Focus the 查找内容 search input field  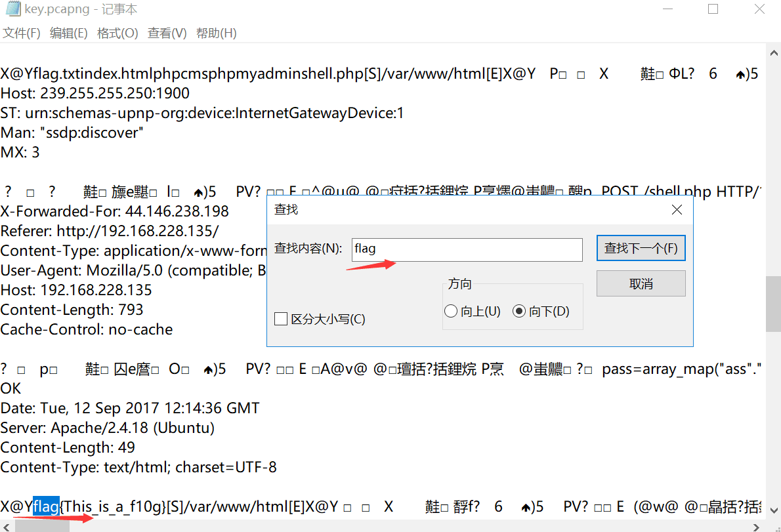pyautogui.click(x=467, y=249)
